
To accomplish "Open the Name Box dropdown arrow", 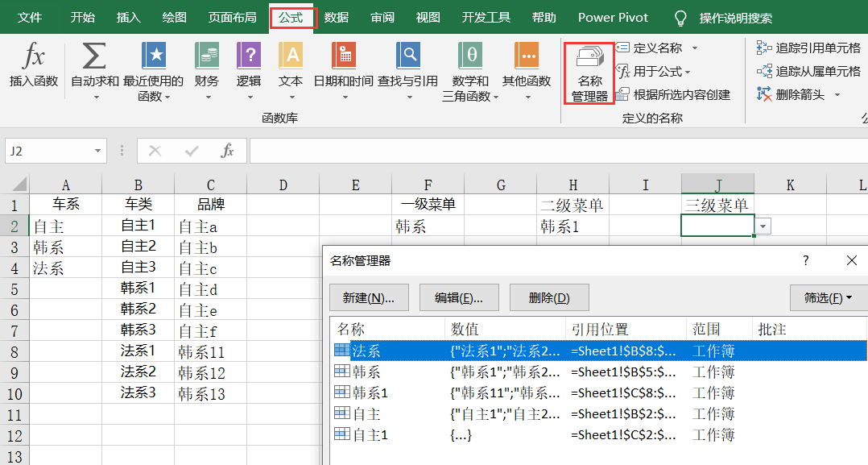I will tap(97, 151).
